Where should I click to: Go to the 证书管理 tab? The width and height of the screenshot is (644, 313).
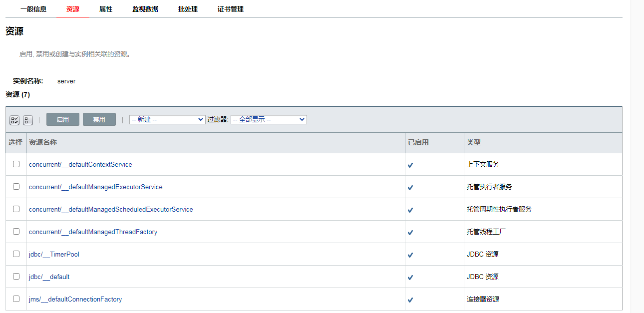231,9
